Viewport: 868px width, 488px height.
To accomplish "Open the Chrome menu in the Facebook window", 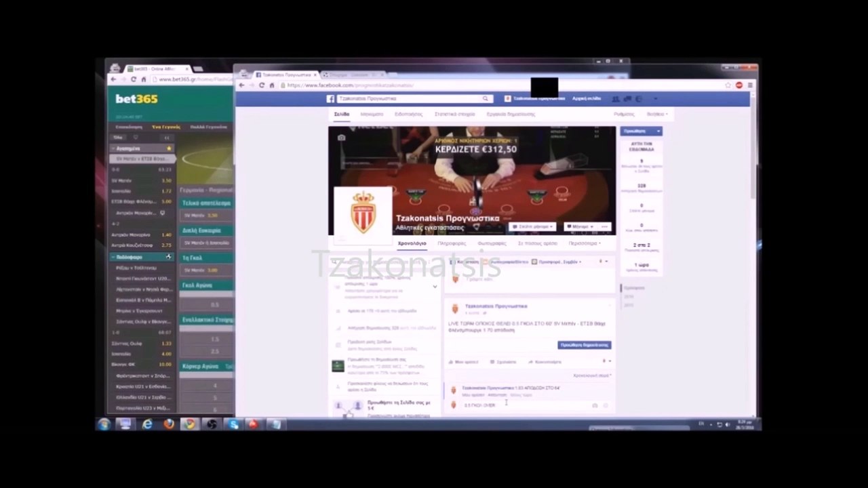I will tap(749, 85).
